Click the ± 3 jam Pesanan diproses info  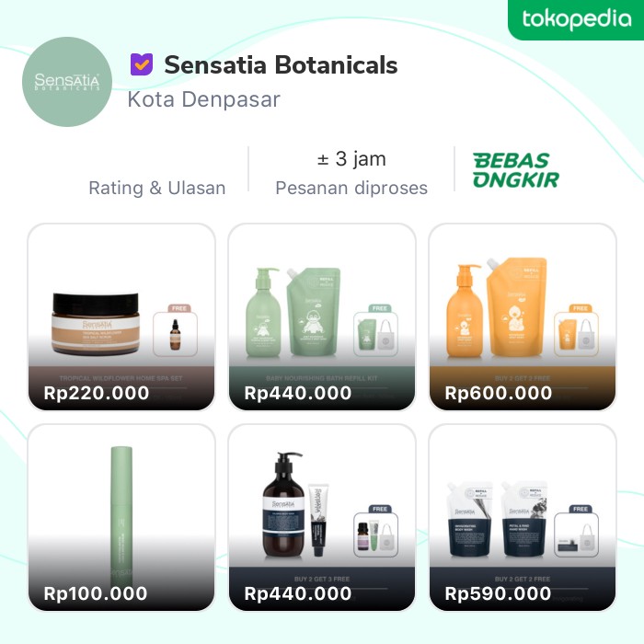[x=351, y=172]
